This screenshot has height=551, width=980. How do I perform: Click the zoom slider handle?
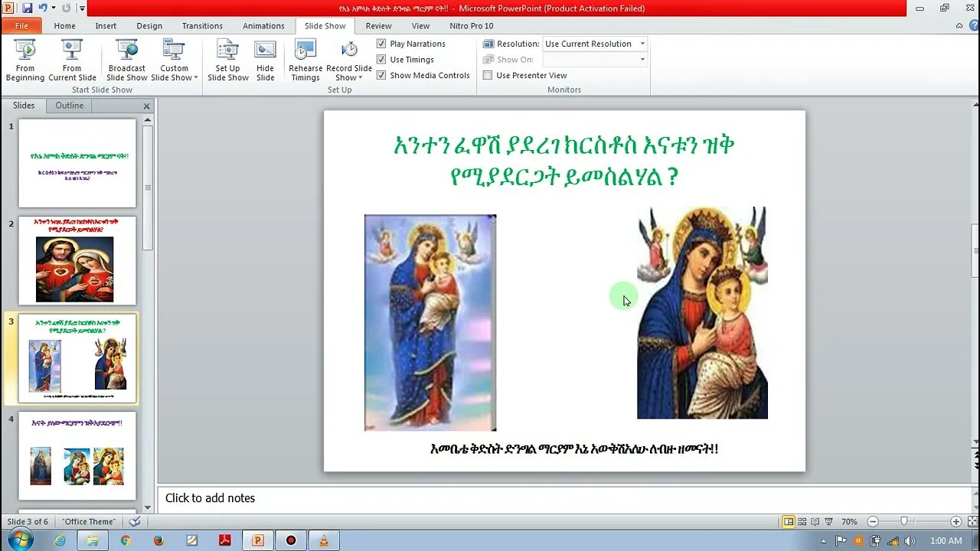(904, 521)
